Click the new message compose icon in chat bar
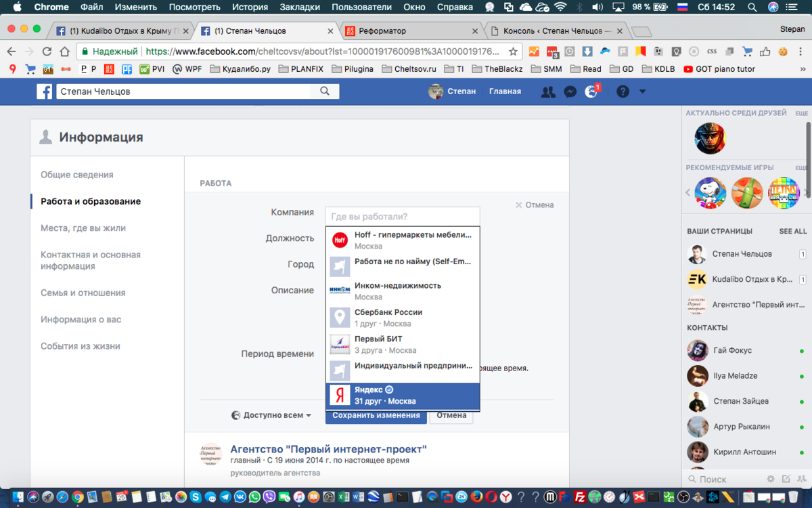 tap(786, 479)
